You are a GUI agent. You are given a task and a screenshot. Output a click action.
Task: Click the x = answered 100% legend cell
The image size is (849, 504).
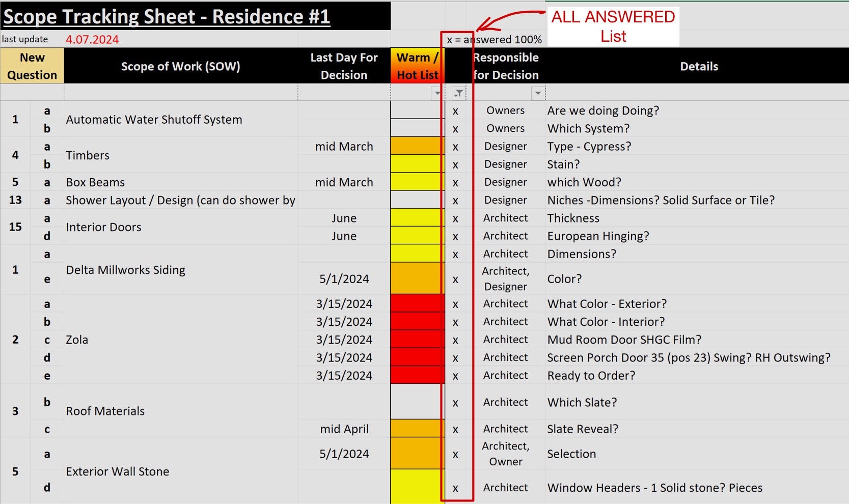pos(494,39)
